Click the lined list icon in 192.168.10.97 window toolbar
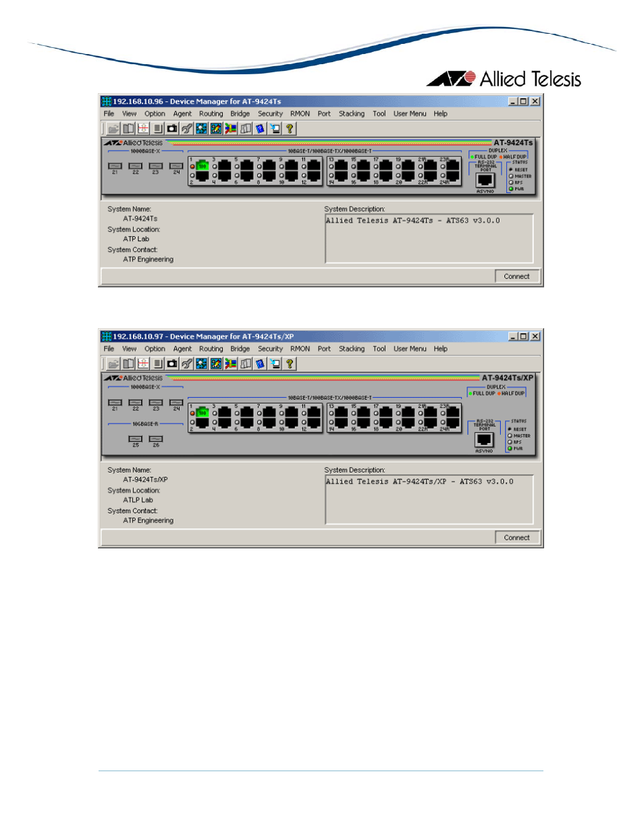 click(x=157, y=363)
